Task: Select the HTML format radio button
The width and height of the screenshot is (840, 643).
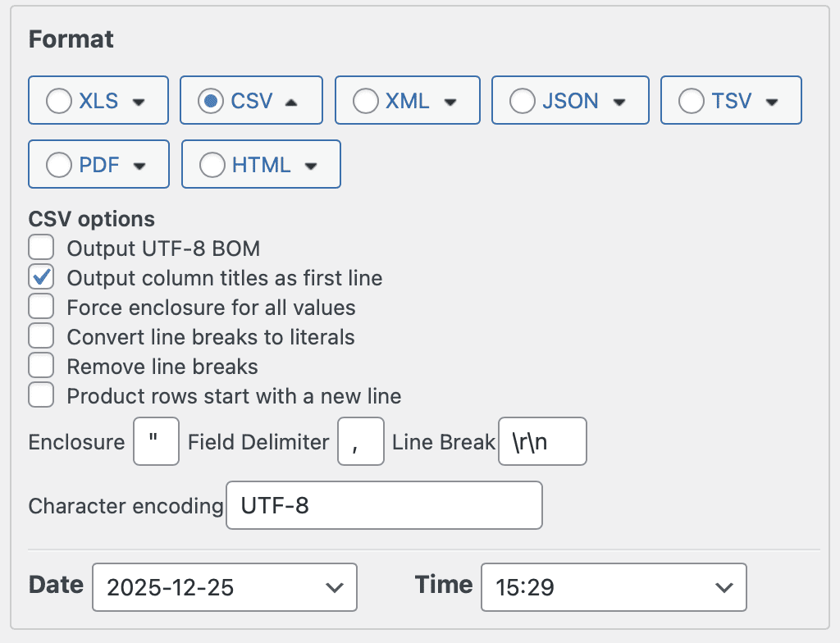Action: [x=212, y=165]
